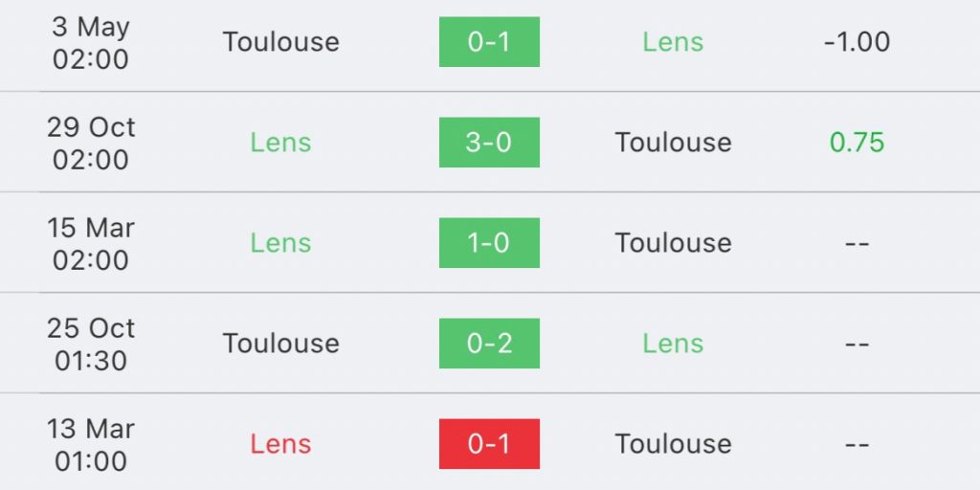The height and width of the screenshot is (490, 980).
Task: Select Lens in the 15 Mar match
Action: click(280, 243)
